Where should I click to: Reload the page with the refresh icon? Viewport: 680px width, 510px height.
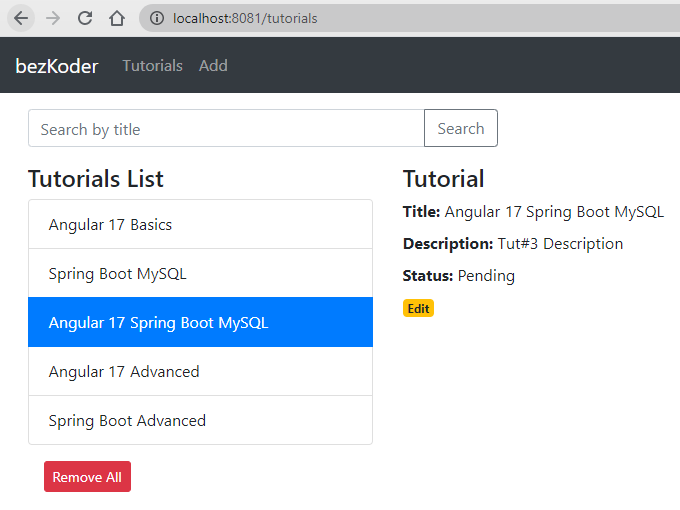[85, 18]
